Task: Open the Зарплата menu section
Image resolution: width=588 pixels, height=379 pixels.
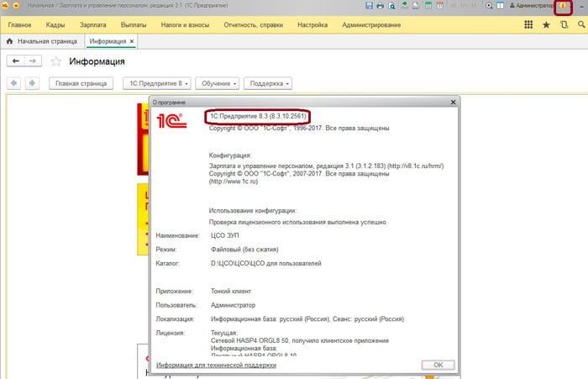Action: pos(92,25)
